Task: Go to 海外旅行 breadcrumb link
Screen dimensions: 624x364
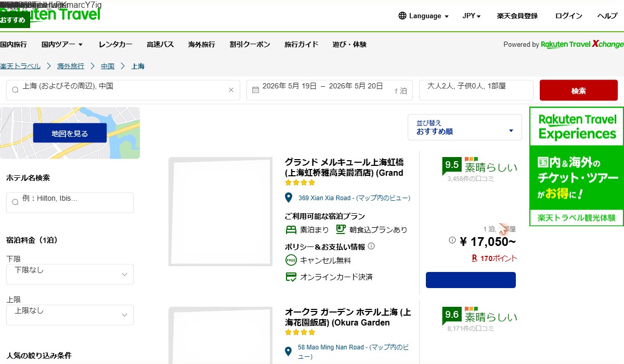Action: coord(71,66)
